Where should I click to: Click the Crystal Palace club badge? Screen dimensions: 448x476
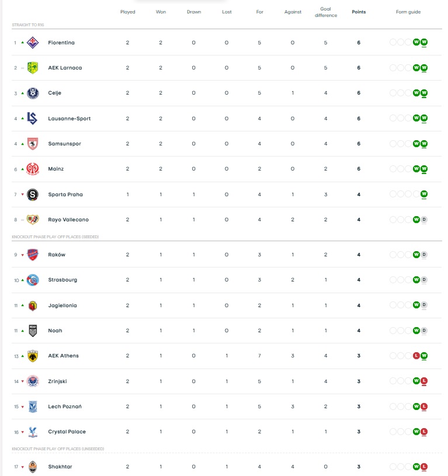[33, 432]
